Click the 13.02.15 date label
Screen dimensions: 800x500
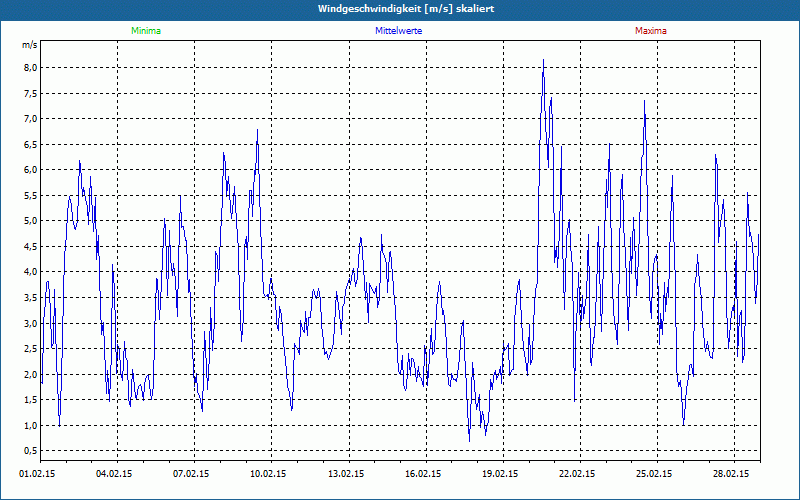coord(346,474)
